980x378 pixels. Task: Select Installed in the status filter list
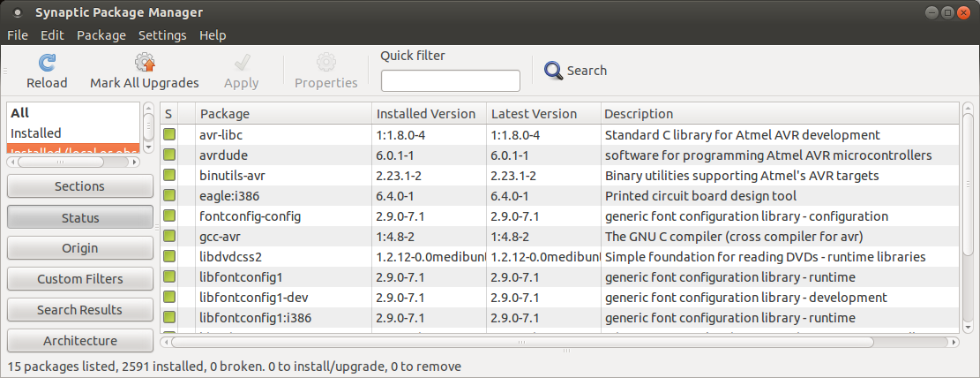(x=36, y=132)
